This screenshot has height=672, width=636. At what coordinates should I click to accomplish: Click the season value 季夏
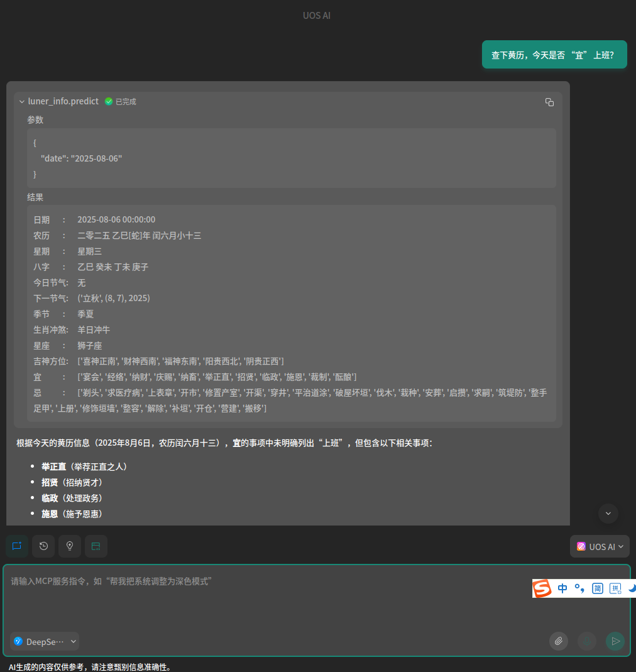85,314
